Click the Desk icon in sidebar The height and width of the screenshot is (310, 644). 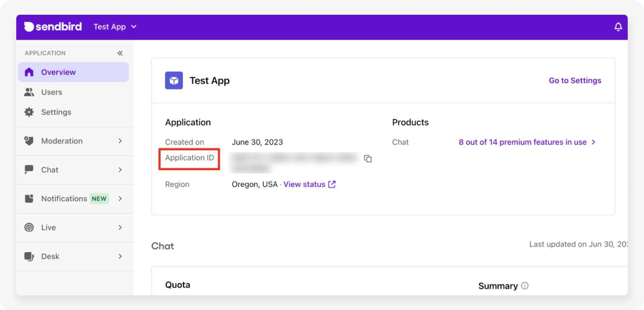pos(29,257)
